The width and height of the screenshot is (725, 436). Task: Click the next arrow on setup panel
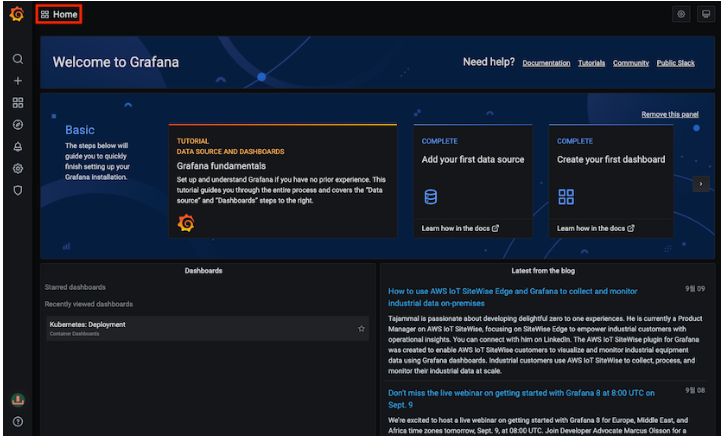701,184
